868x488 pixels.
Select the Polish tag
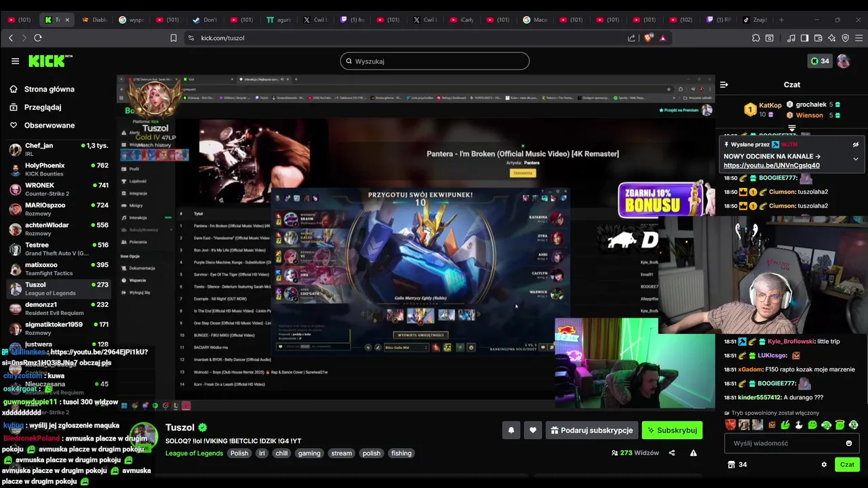click(x=239, y=453)
